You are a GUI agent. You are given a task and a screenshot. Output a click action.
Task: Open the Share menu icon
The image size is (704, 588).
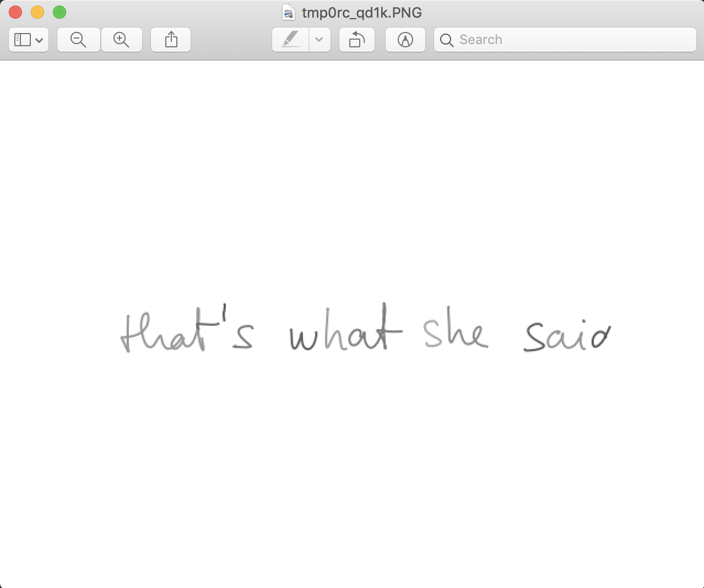click(171, 40)
